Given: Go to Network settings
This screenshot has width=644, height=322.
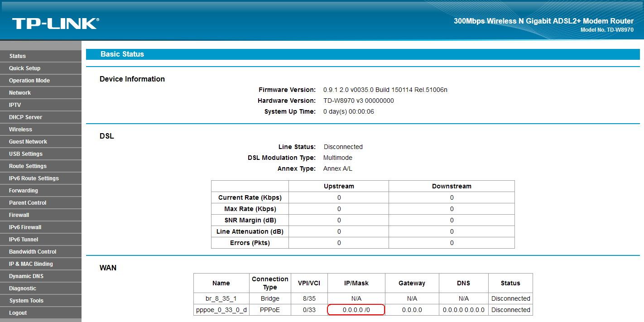Looking at the screenshot, I should click(41, 93).
